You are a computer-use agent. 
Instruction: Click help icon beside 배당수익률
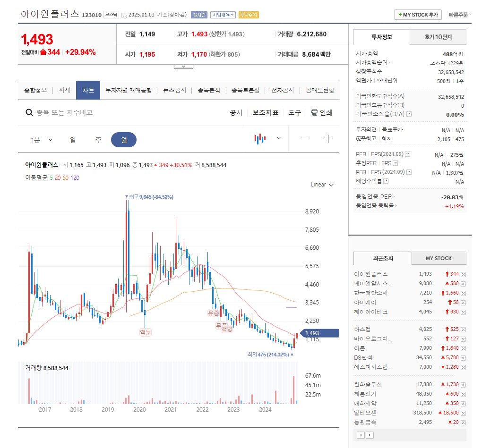tap(386, 181)
